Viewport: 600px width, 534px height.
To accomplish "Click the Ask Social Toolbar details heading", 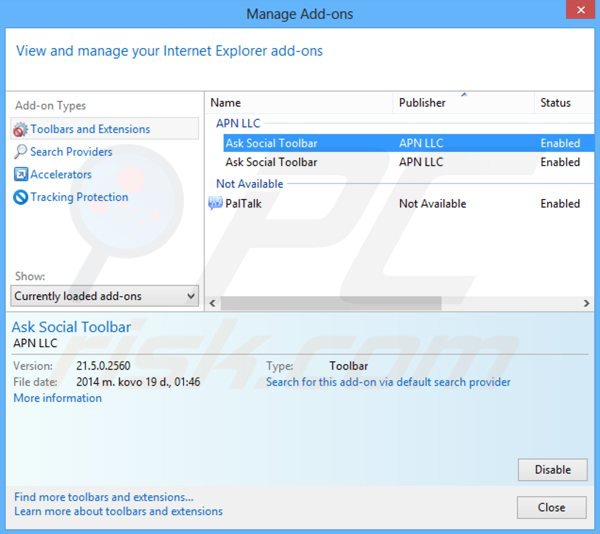I will (72, 327).
